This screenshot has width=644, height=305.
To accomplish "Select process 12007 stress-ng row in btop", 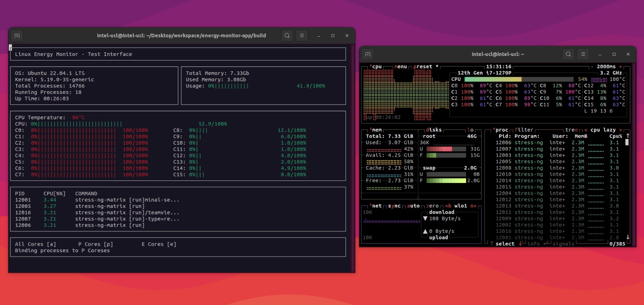I will point(557,149).
